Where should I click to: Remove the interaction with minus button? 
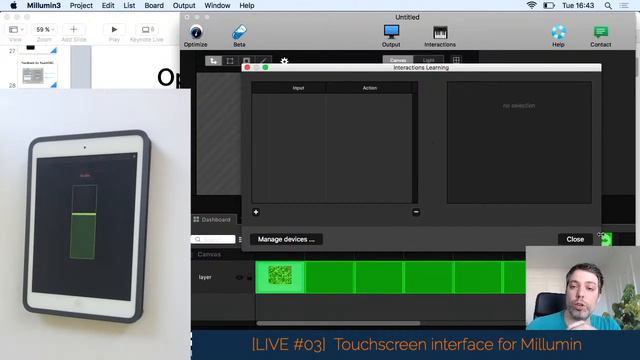pos(416,212)
